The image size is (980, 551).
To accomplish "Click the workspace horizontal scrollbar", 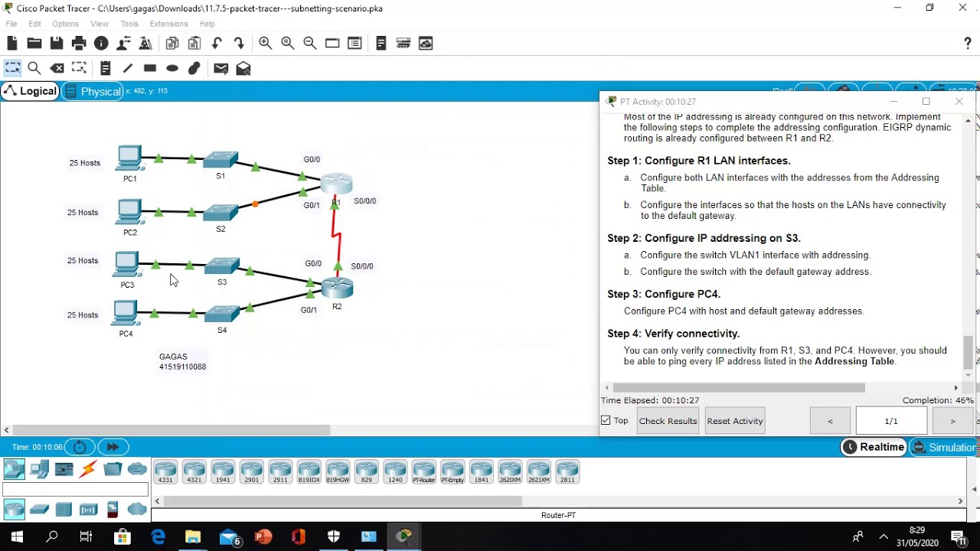I will click(171, 431).
